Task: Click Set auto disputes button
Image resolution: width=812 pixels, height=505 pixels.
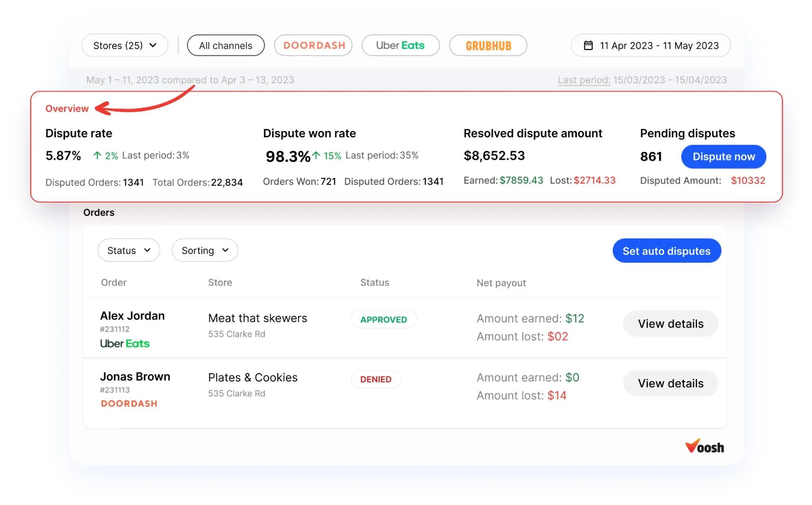Action: click(x=666, y=251)
